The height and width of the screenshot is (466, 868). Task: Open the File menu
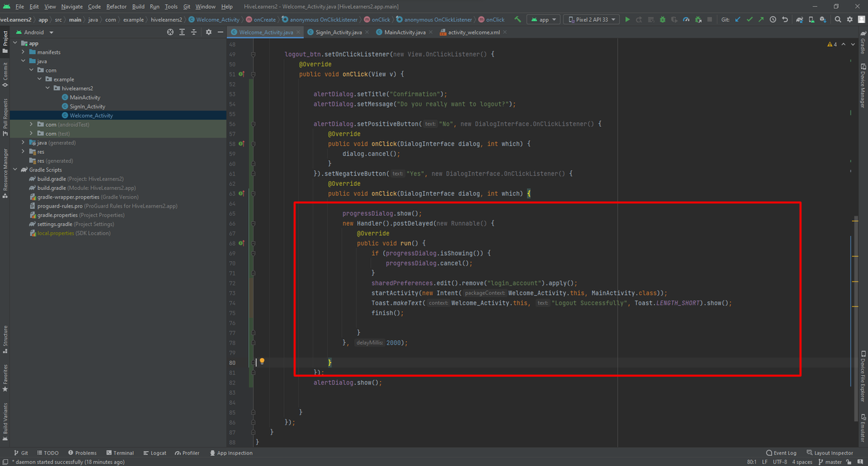pyautogui.click(x=20, y=6)
